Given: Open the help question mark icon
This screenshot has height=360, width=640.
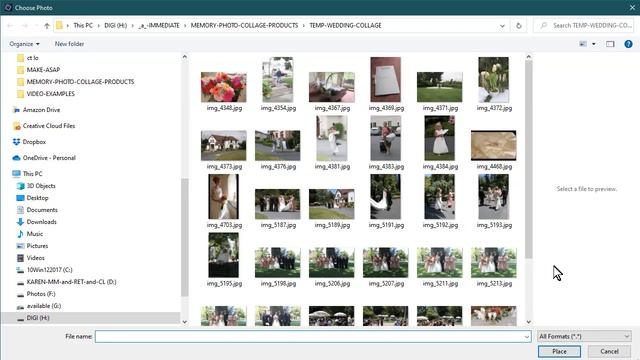Looking at the screenshot, I should click(628, 44).
